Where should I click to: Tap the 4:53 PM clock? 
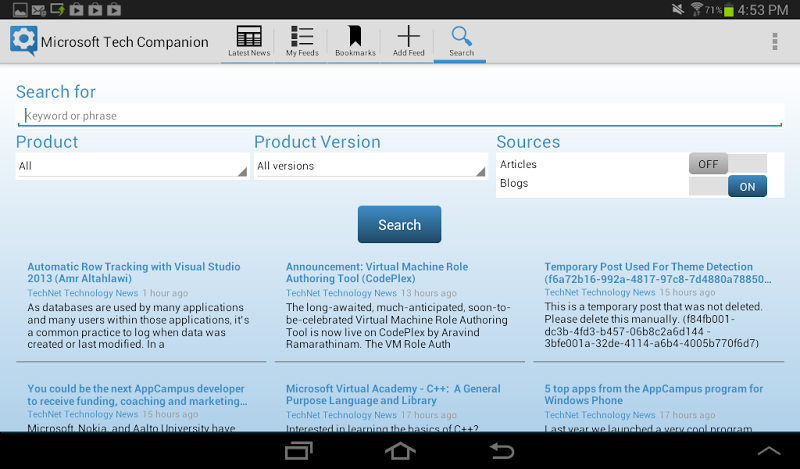[763, 10]
